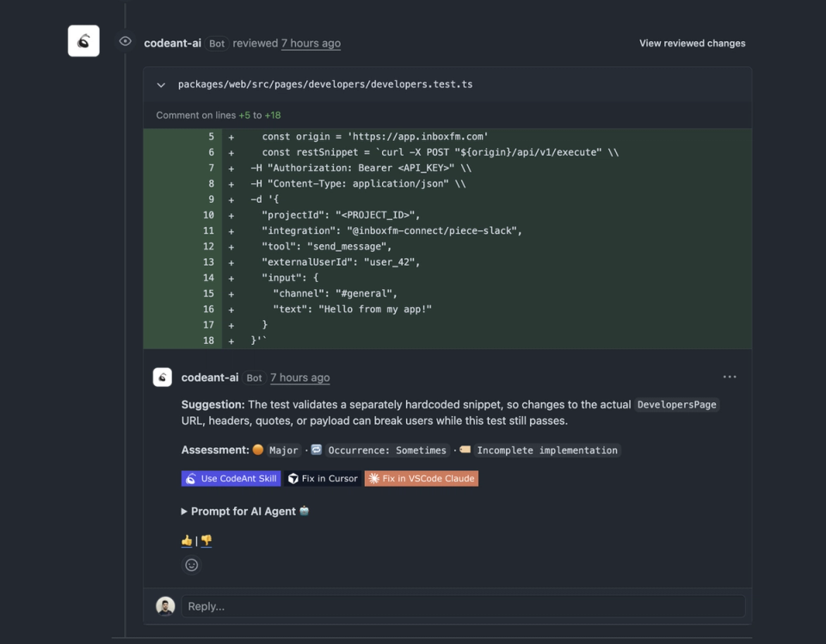Click the DevelopersPage code label
This screenshot has height=644, width=826.
tap(676, 404)
